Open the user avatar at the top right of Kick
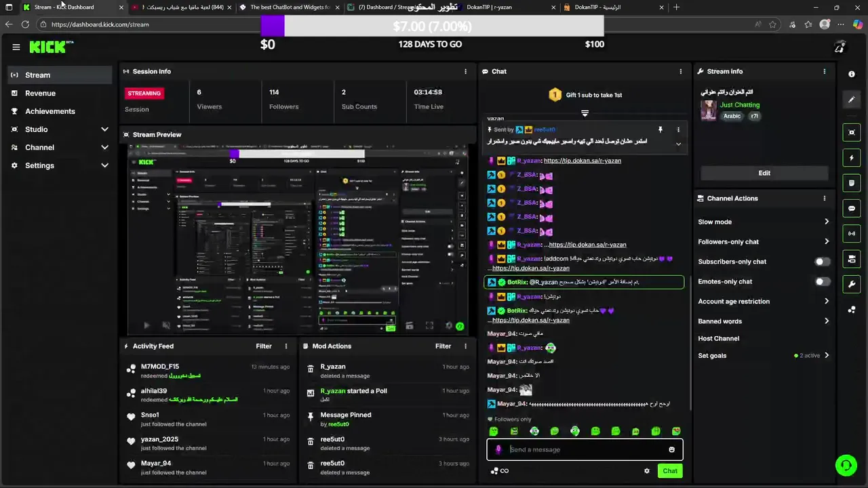868x488 pixels. (840, 47)
